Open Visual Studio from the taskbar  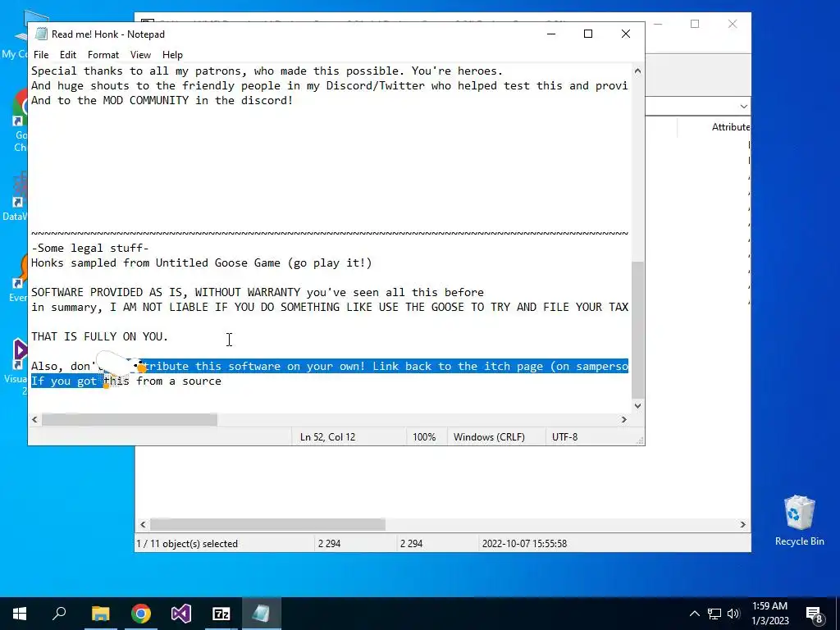point(181,614)
